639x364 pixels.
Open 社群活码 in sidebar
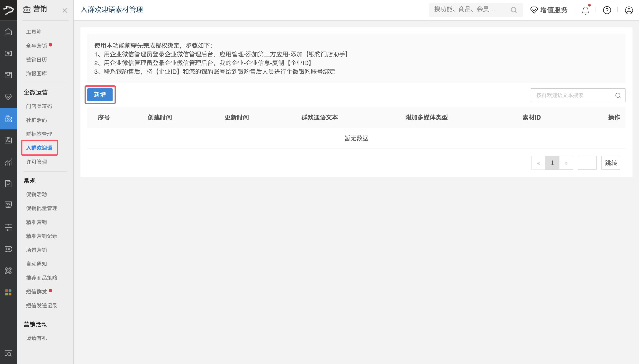(x=37, y=120)
